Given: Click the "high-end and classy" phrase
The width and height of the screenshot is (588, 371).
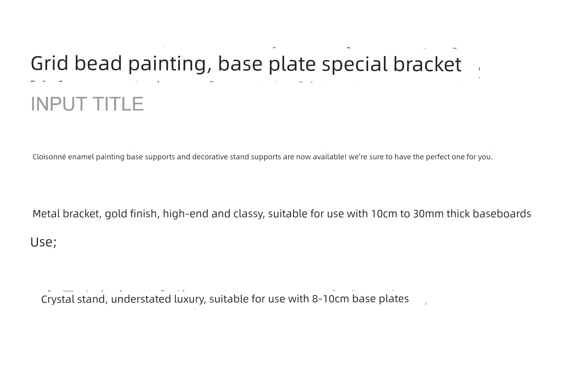Looking at the screenshot, I should [x=213, y=214].
